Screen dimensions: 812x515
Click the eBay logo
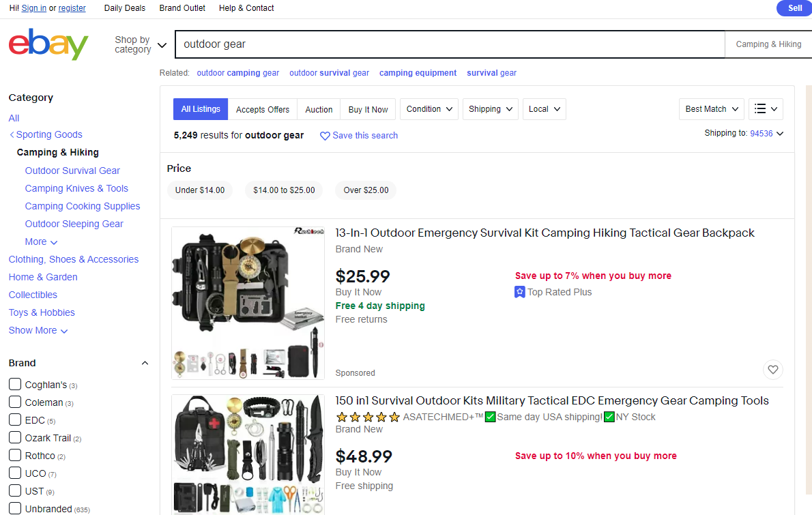click(x=48, y=44)
